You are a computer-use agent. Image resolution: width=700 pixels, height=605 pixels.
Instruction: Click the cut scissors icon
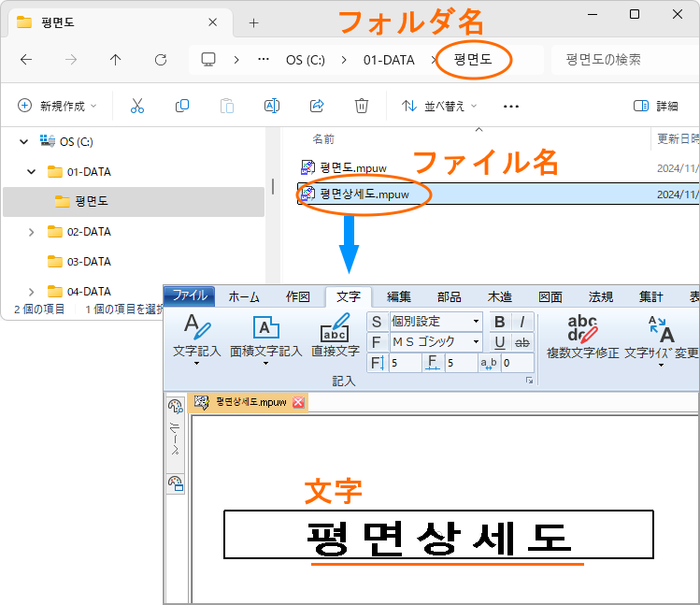coord(137,106)
